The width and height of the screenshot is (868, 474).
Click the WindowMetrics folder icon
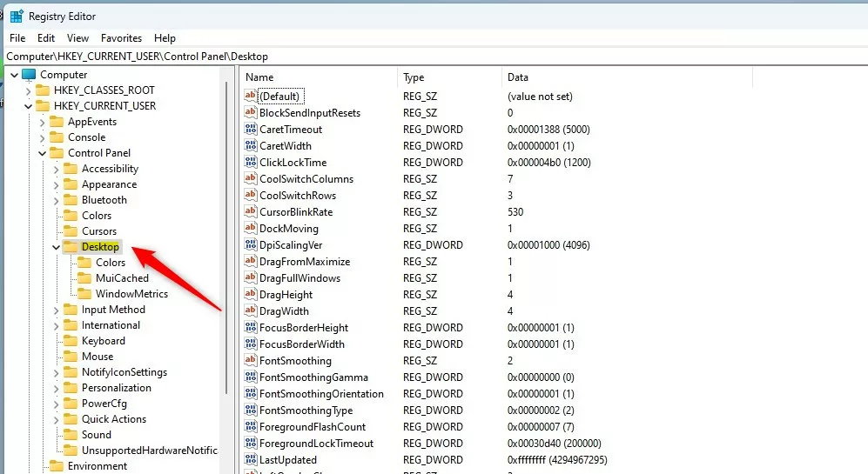pyautogui.click(x=84, y=294)
